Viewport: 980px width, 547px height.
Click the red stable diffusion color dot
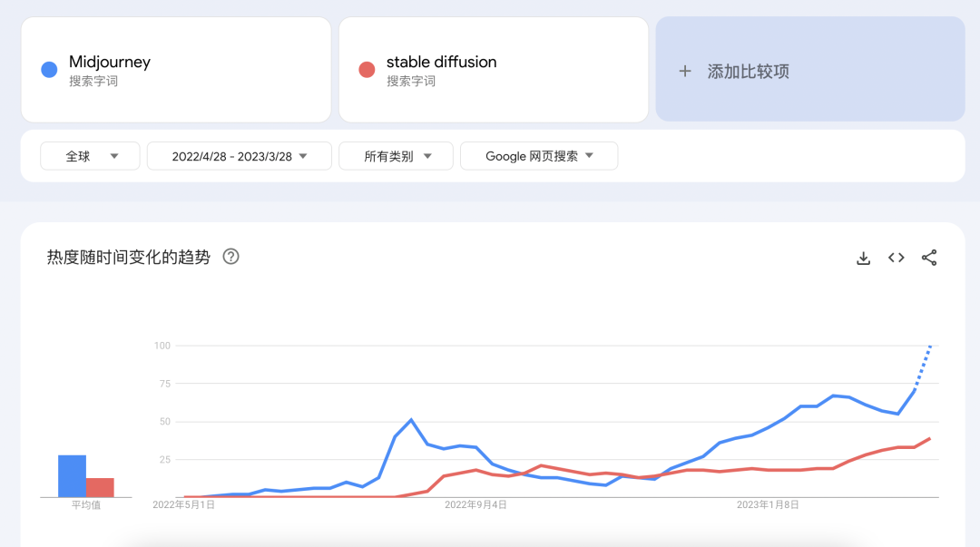click(367, 70)
